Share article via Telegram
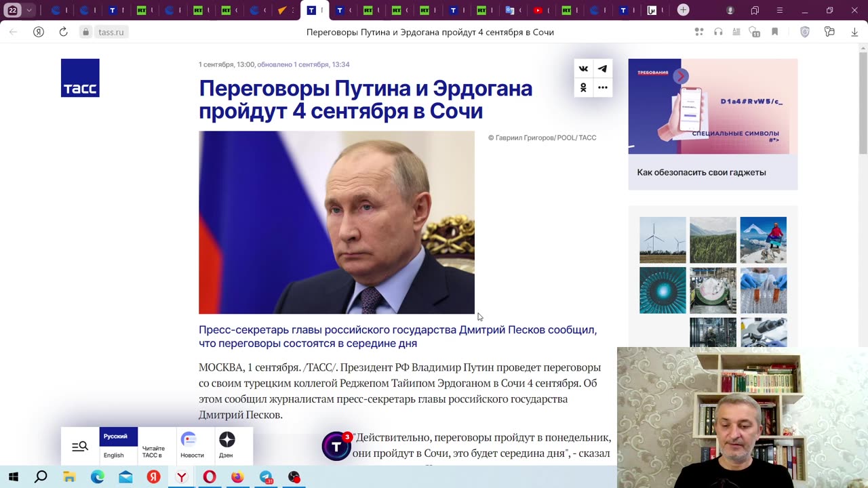Screen dimensions: 868x488 (x=602, y=68)
